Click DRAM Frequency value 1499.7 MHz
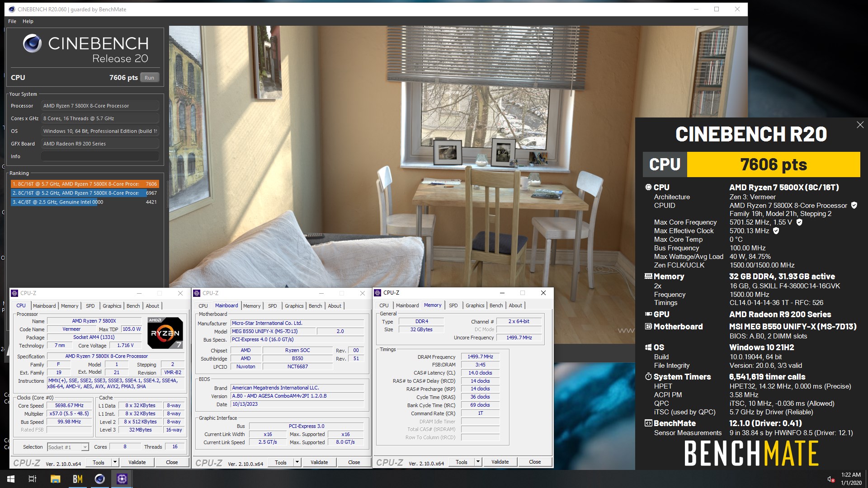The width and height of the screenshot is (868, 488). [x=480, y=357]
